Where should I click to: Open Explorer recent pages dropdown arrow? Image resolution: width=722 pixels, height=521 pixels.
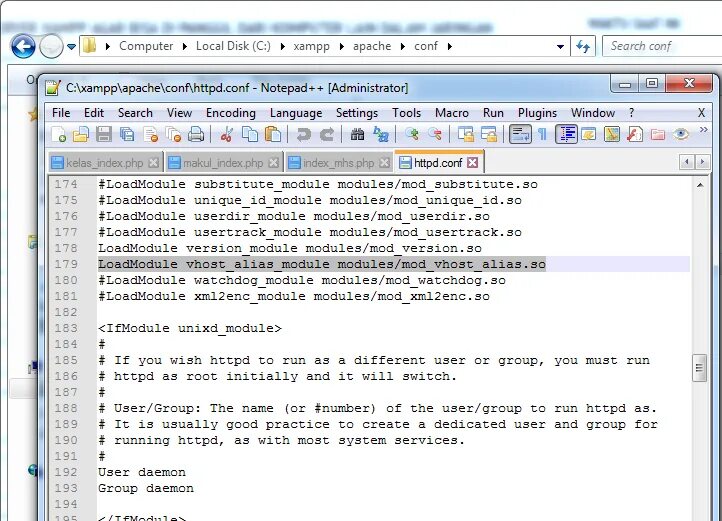71,47
